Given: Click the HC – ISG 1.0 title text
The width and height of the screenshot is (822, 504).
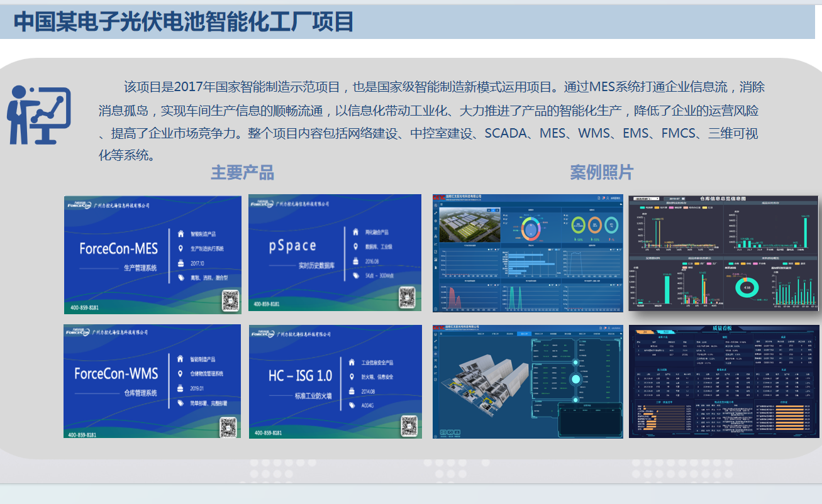Looking at the screenshot, I should tap(301, 376).
